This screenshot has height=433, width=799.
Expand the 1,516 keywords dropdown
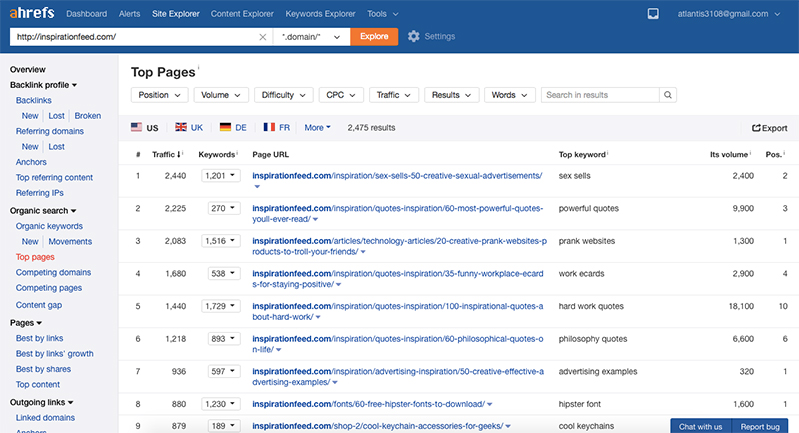point(221,241)
